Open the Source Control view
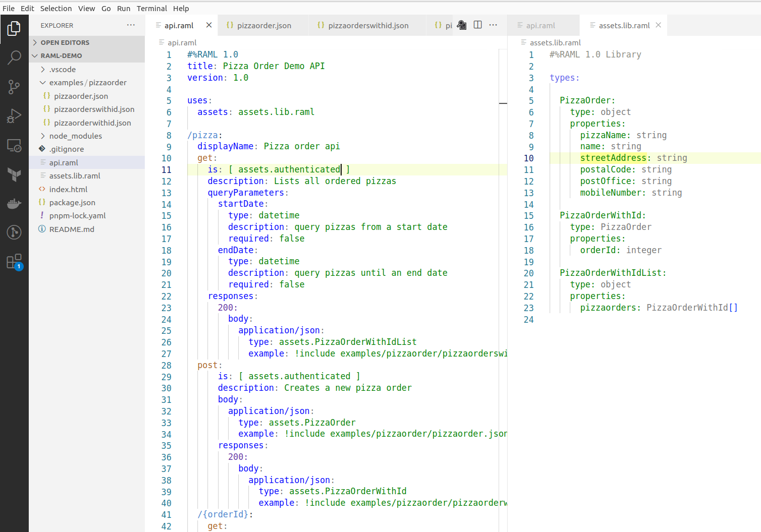The image size is (761, 532). (x=14, y=87)
